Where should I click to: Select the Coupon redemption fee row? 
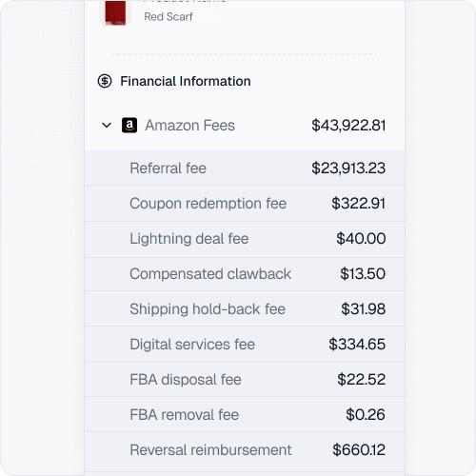click(245, 204)
